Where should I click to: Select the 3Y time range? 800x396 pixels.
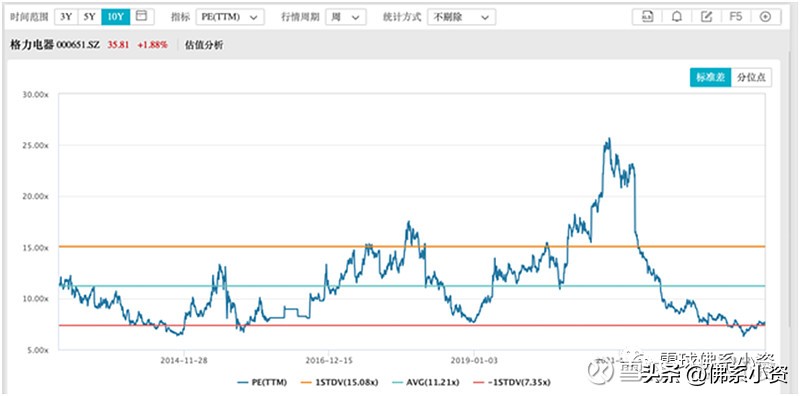point(66,16)
